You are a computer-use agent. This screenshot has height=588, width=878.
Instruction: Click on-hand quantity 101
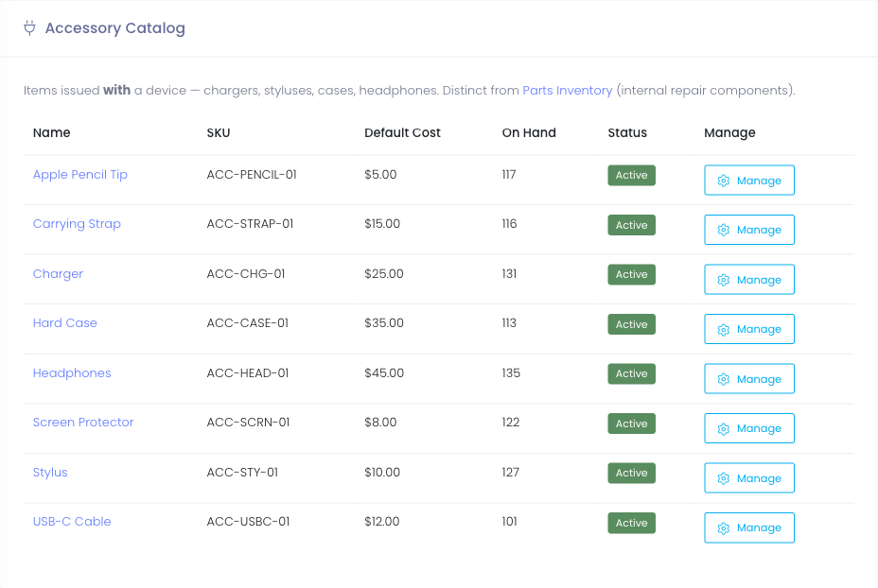[x=510, y=522]
